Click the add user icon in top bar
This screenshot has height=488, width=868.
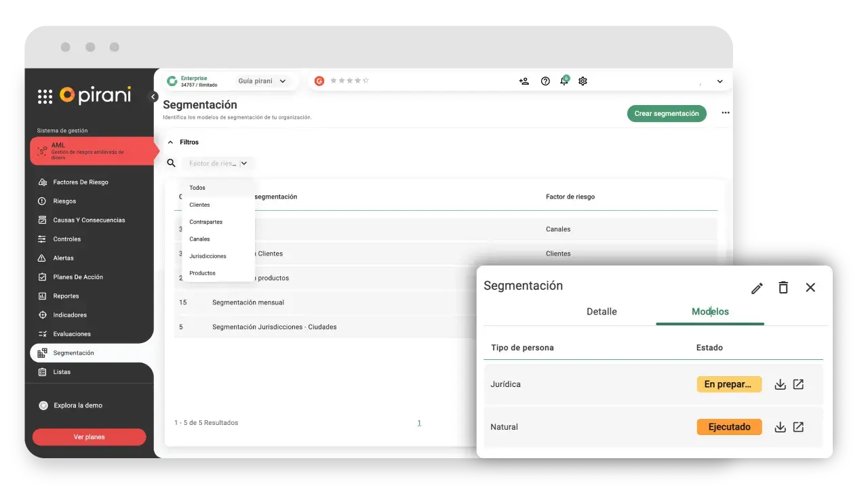[524, 81]
